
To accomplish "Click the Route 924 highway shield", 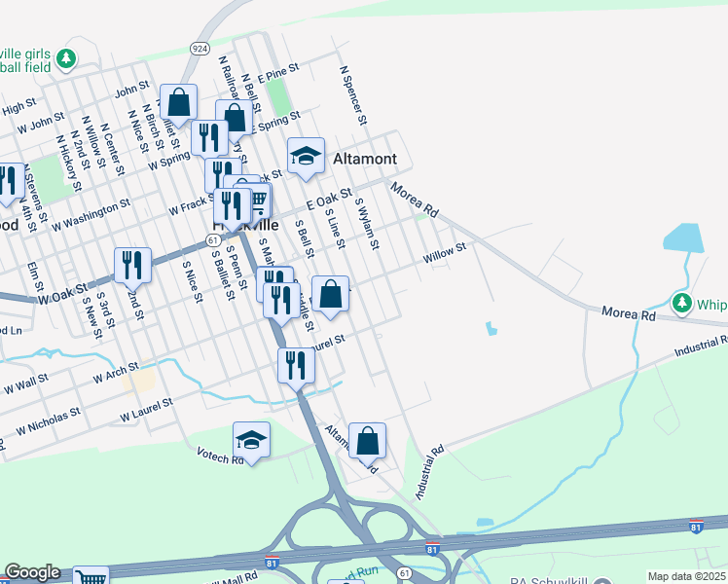I will tap(200, 49).
